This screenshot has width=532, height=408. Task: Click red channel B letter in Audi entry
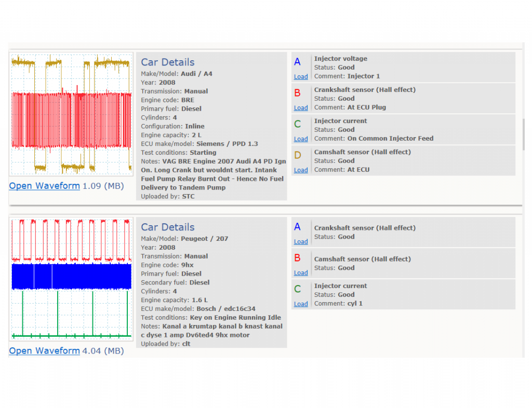pos(297,93)
